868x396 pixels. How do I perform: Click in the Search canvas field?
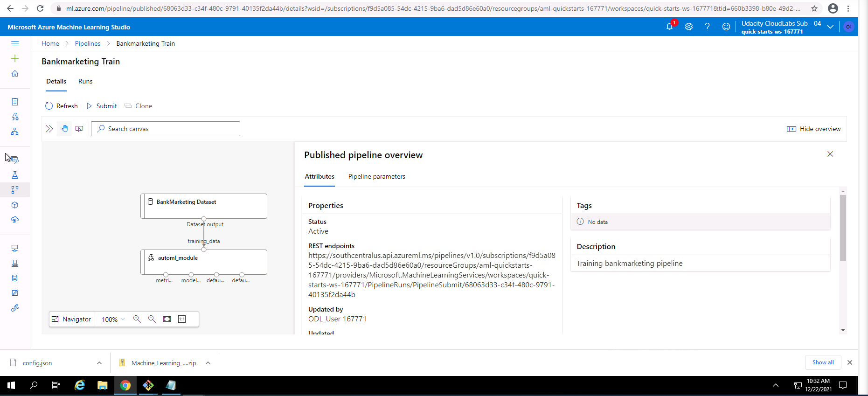pyautogui.click(x=166, y=129)
